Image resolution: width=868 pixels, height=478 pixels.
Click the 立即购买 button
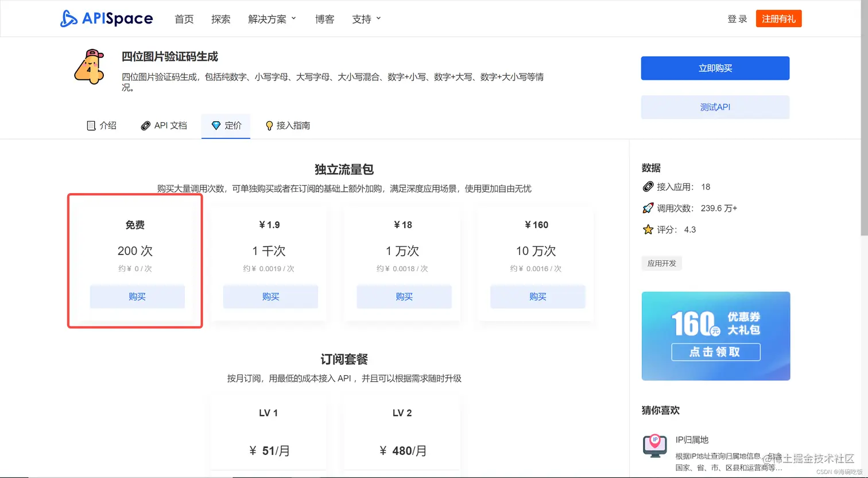[715, 68]
